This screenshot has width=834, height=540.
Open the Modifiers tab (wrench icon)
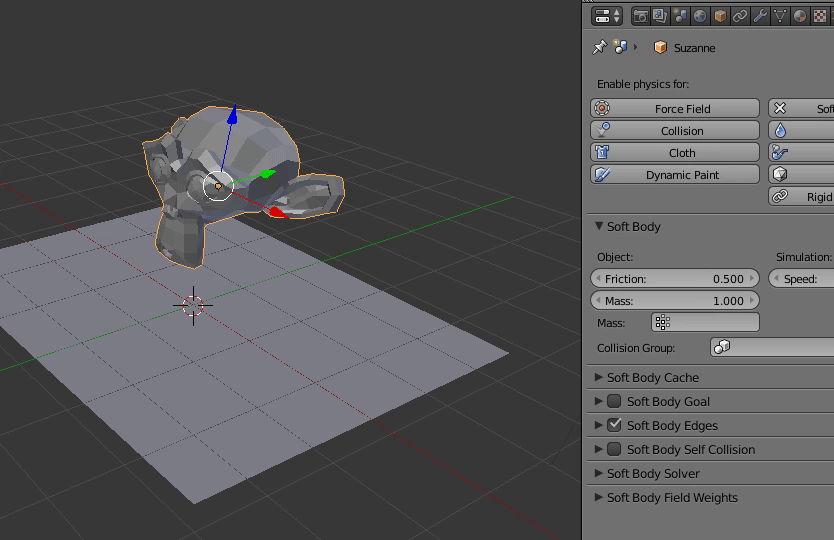pos(760,16)
